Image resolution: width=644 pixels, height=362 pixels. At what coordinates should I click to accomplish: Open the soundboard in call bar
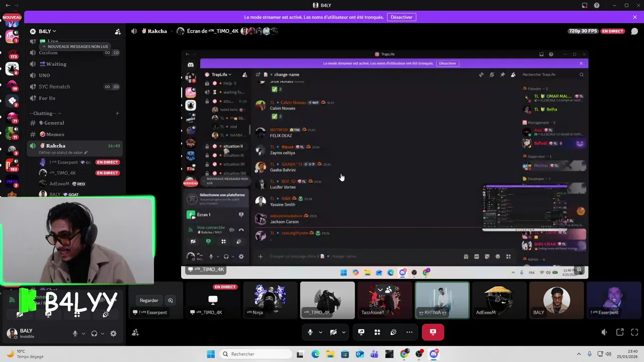click(x=393, y=332)
